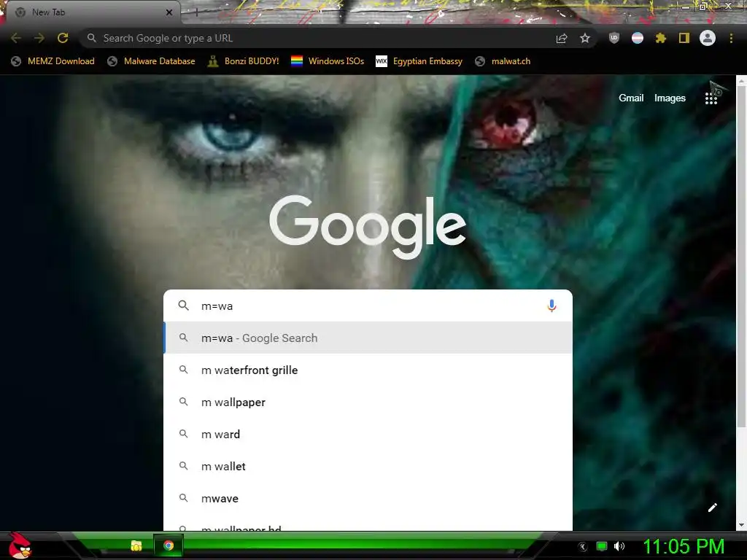The image size is (747, 560).
Task: Choose 'm waterfront grille' suggestion
Action: 368,370
